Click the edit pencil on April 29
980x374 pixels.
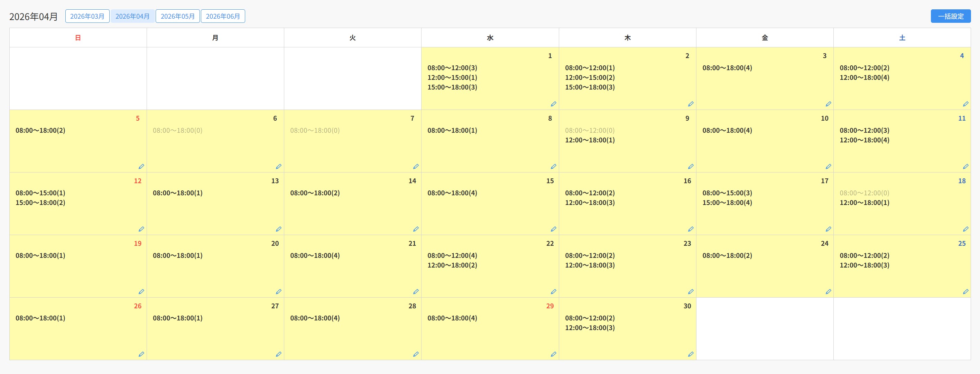click(553, 354)
